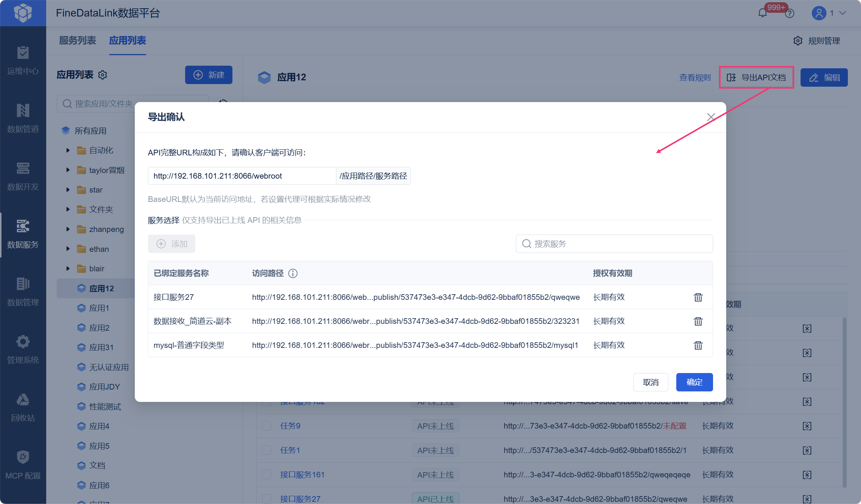Open the 数据管道 sidebar icon
The height and width of the screenshot is (504, 861).
point(23,111)
